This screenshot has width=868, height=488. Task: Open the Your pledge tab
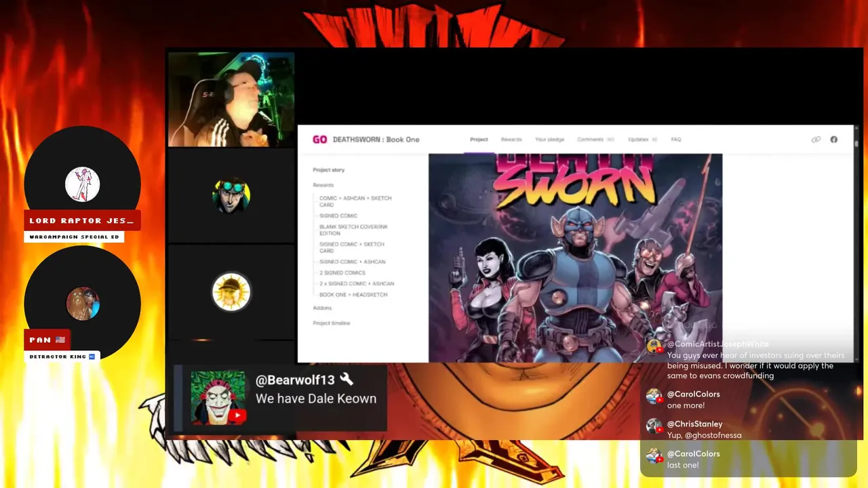click(x=549, y=140)
